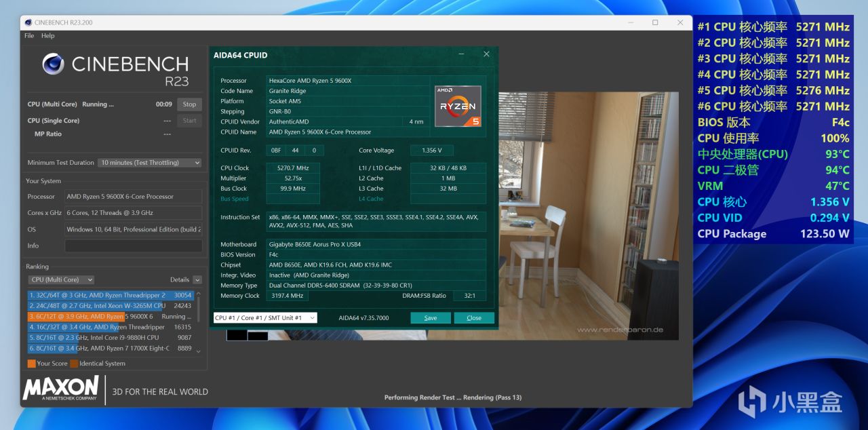Click the Your Score orange swatch

point(31,364)
